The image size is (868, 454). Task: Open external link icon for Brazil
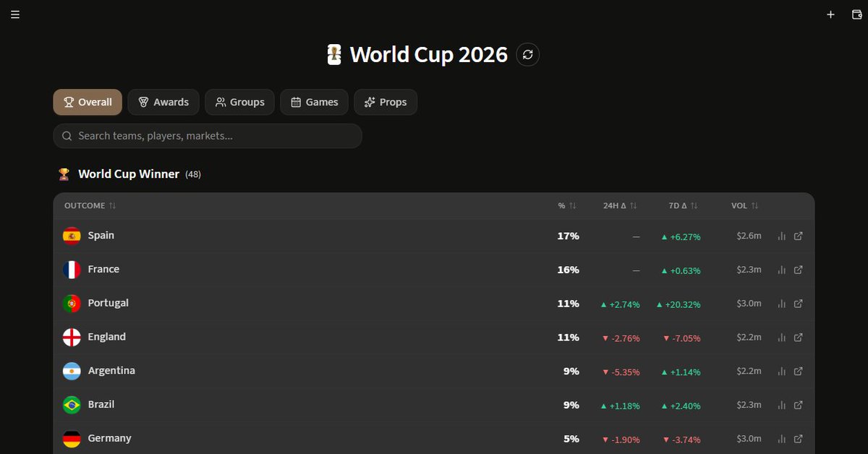click(x=799, y=405)
